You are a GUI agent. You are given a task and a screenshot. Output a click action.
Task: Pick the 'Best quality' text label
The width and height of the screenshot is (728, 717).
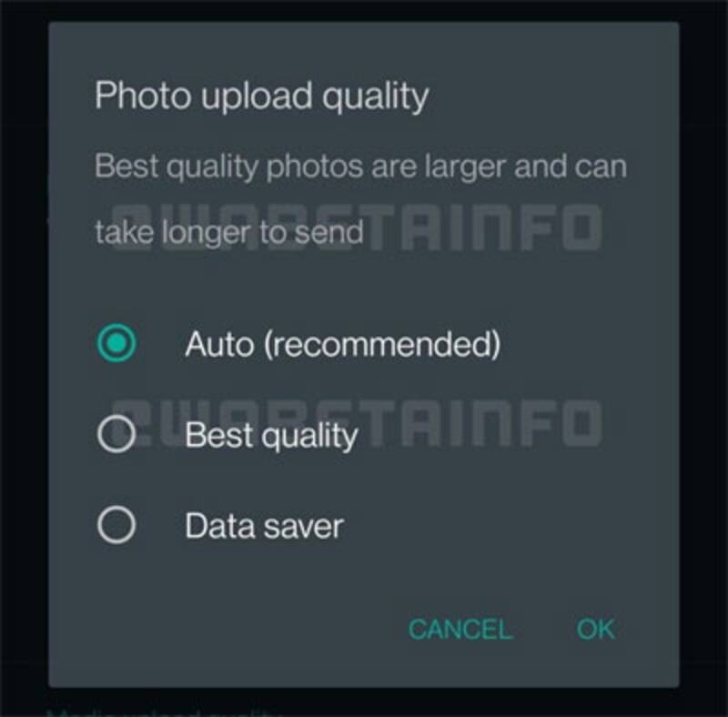271,436
